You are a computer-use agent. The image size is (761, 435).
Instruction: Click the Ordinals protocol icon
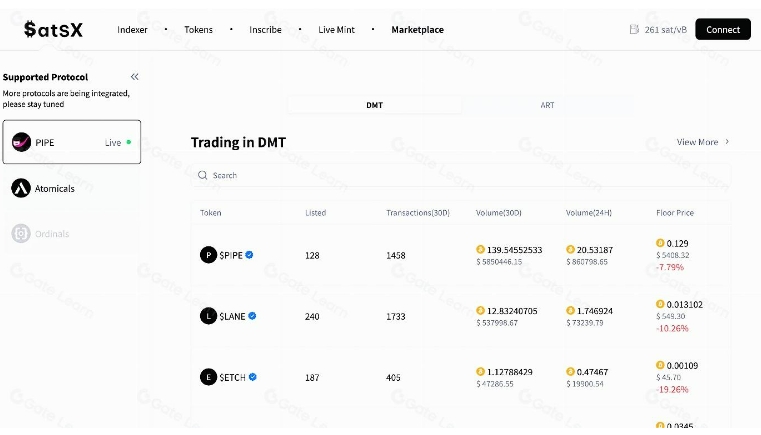point(21,234)
